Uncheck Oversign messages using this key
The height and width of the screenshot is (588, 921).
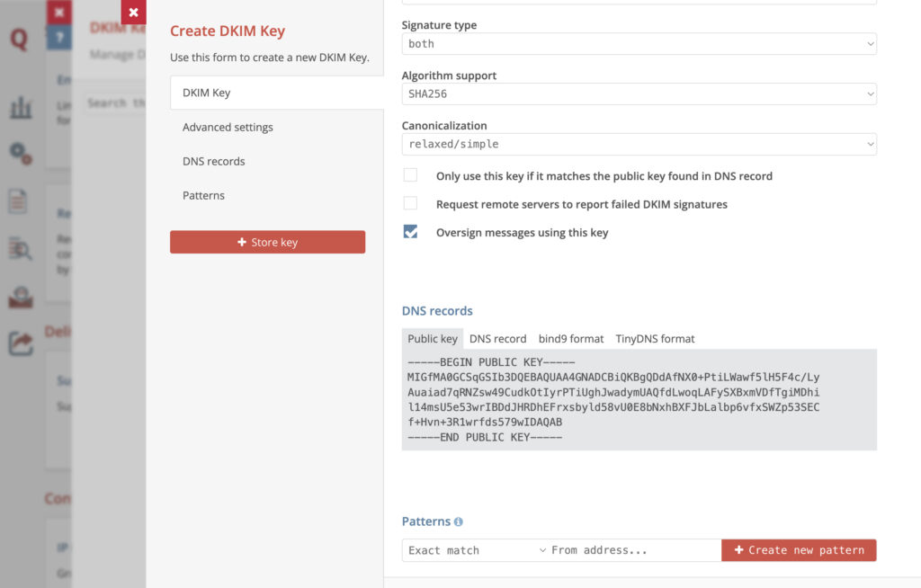tap(410, 232)
